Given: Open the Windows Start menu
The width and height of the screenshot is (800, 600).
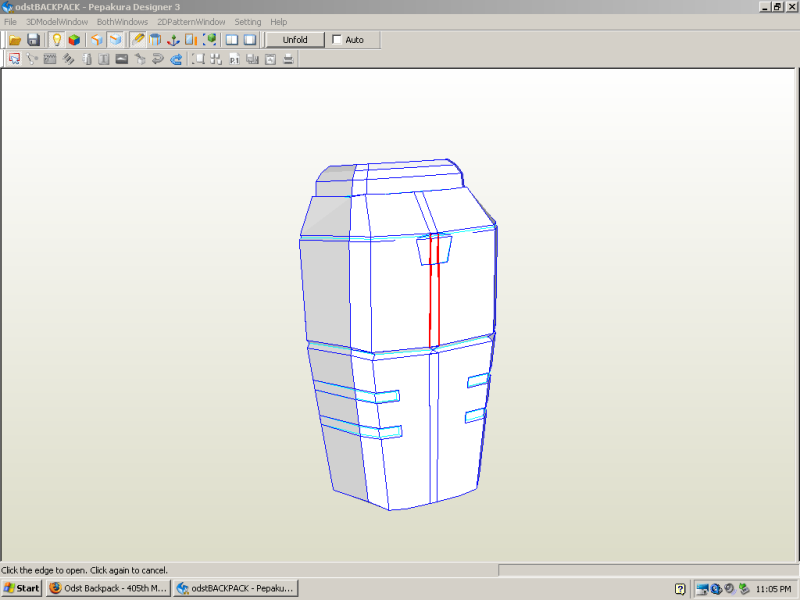Looking at the screenshot, I should [x=21, y=588].
